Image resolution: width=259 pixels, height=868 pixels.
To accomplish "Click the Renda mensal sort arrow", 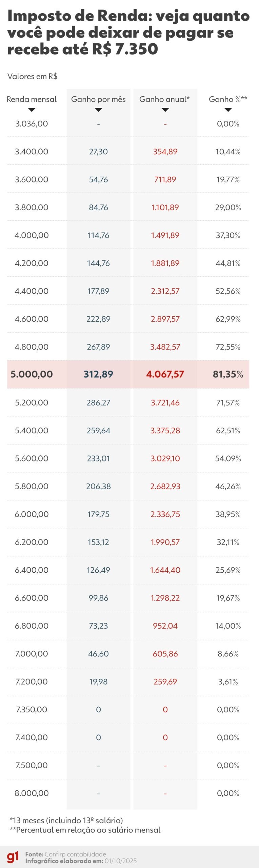I will [32, 110].
